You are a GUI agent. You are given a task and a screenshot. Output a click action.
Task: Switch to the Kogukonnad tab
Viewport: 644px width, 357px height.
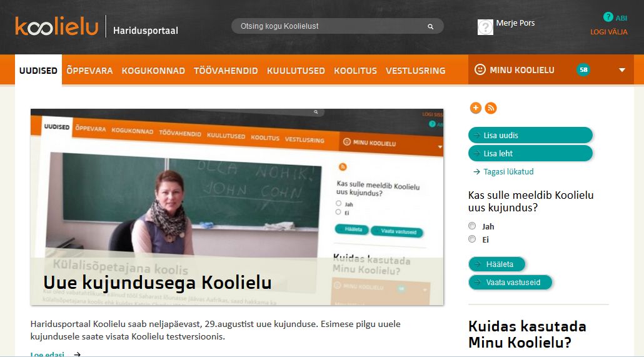(153, 71)
